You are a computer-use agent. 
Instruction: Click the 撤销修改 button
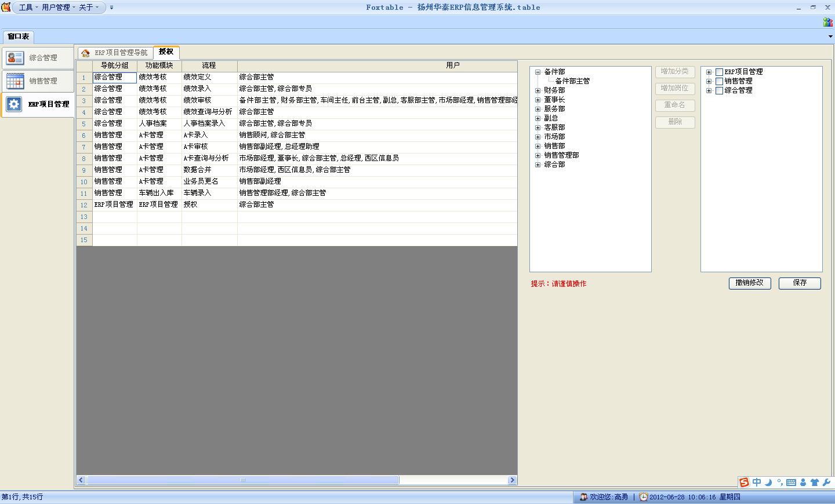pyautogui.click(x=750, y=283)
